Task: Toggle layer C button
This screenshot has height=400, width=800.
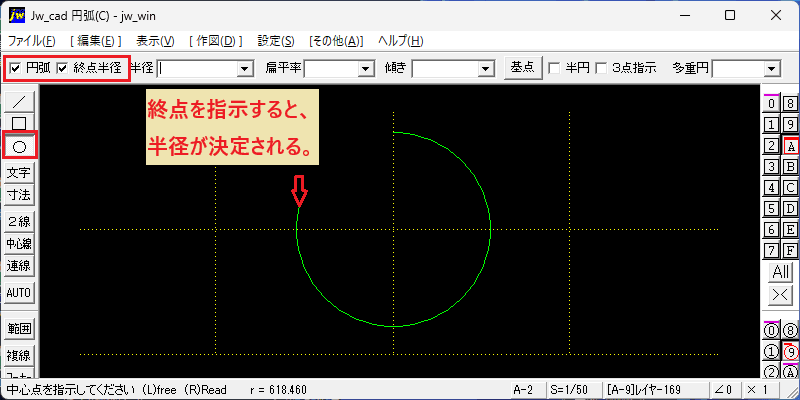Action: point(790,188)
